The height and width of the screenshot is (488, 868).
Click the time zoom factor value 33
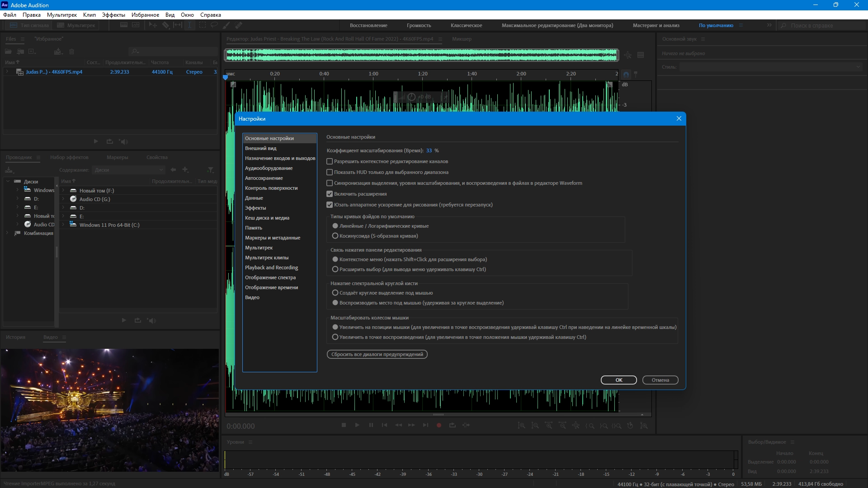(429, 150)
